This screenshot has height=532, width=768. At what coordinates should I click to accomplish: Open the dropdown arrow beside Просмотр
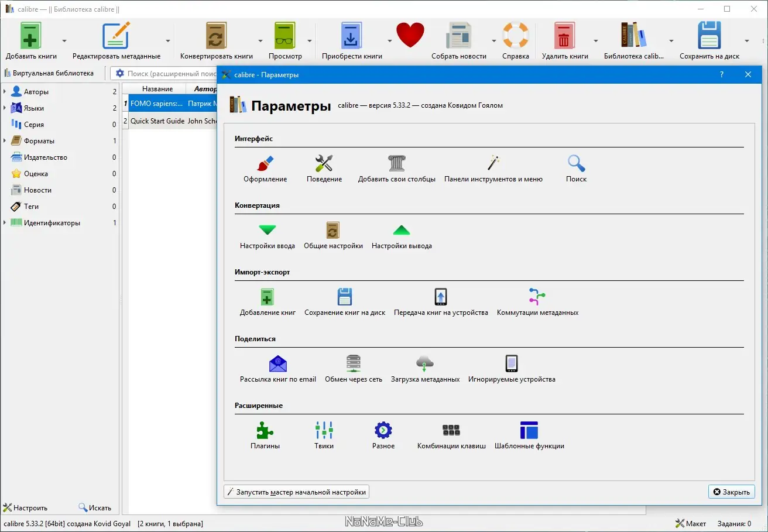(x=310, y=41)
